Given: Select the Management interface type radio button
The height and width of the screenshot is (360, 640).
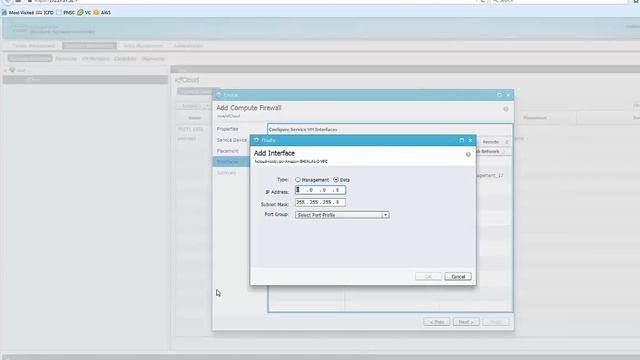Looking at the screenshot, I should pyautogui.click(x=298, y=180).
